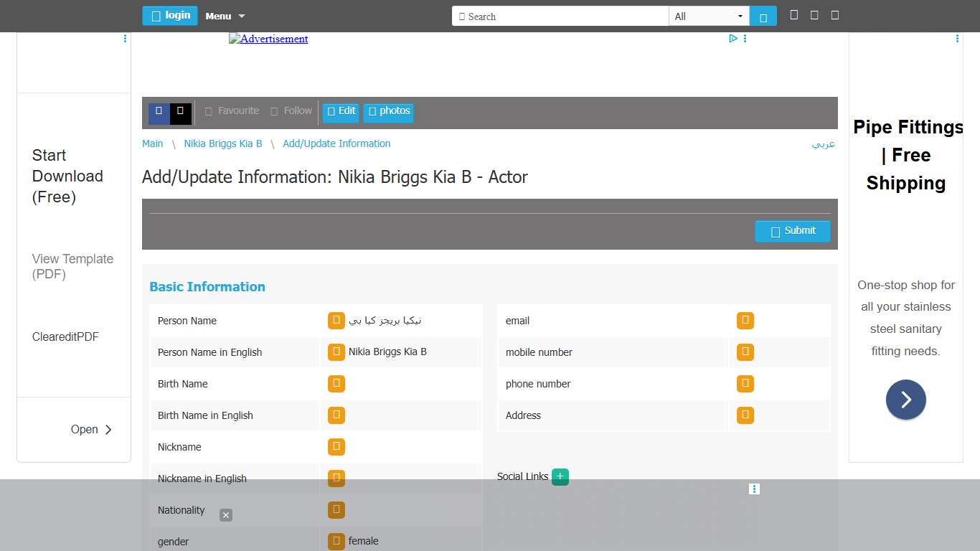Open the All search category dropdown
This screenshot has height=551, width=980.
tap(709, 16)
